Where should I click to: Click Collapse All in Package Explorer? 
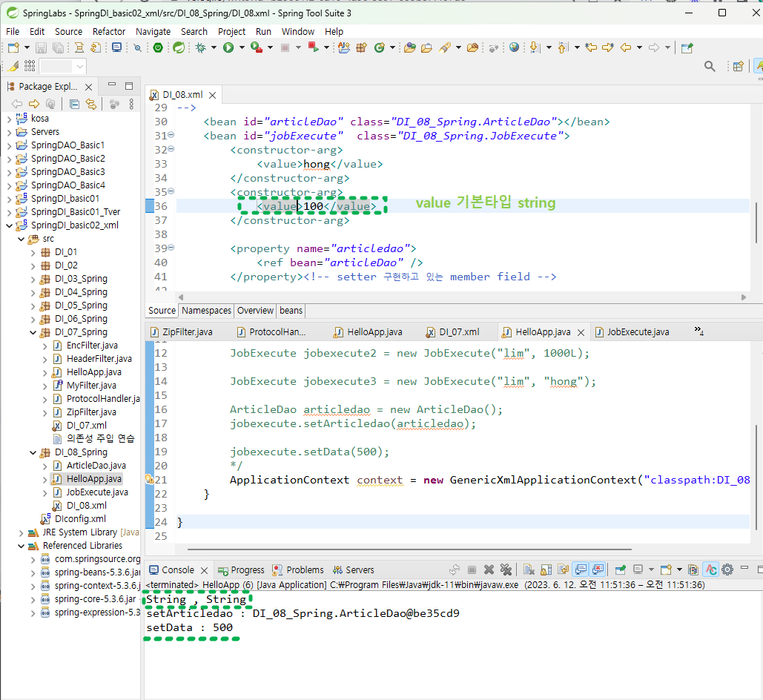[x=74, y=104]
